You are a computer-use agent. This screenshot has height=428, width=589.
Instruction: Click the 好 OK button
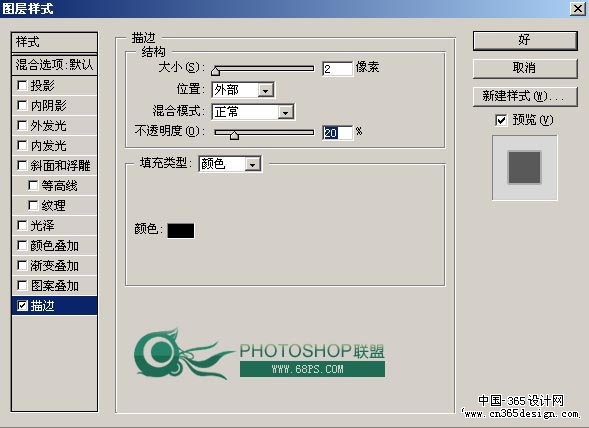pyautogui.click(x=525, y=40)
